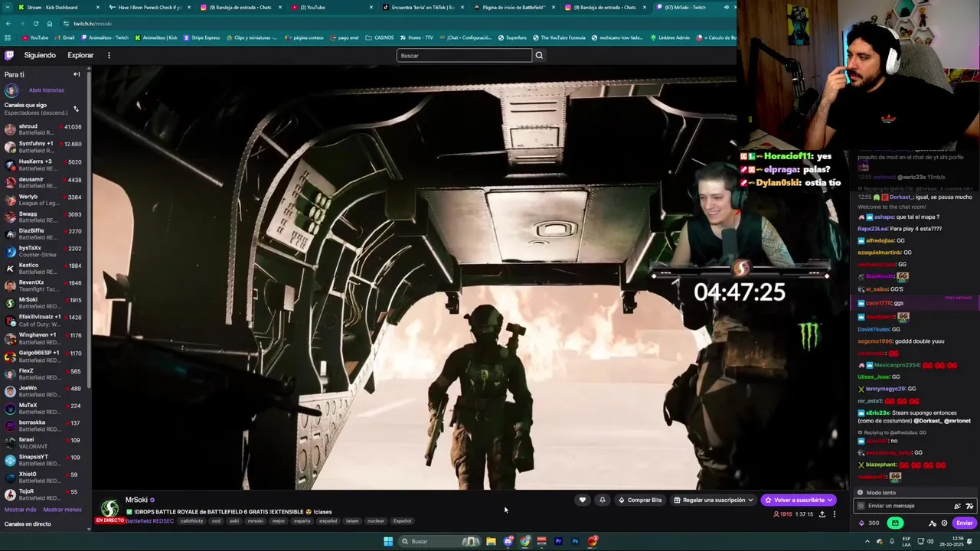Open the Winghaven +1 channel
This screenshot has height=551, width=980.
point(44,337)
